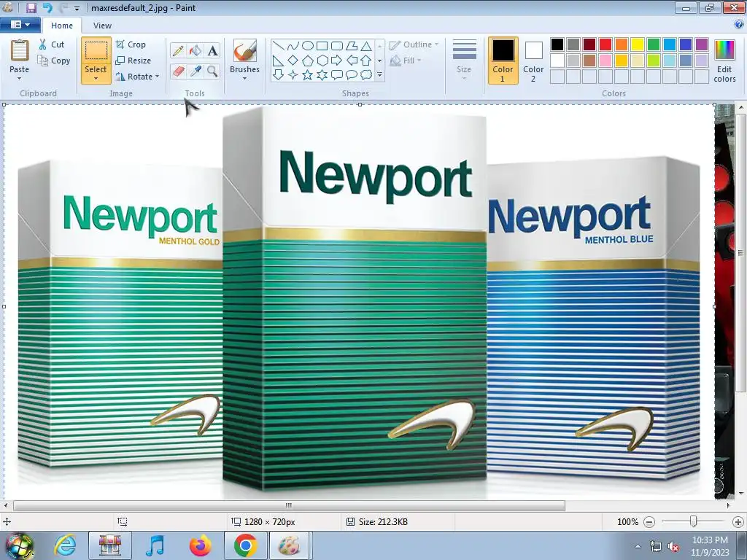The width and height of the screenshot is (747, 560).
Task: Select the Line shape
Action: tap(278, 46)
